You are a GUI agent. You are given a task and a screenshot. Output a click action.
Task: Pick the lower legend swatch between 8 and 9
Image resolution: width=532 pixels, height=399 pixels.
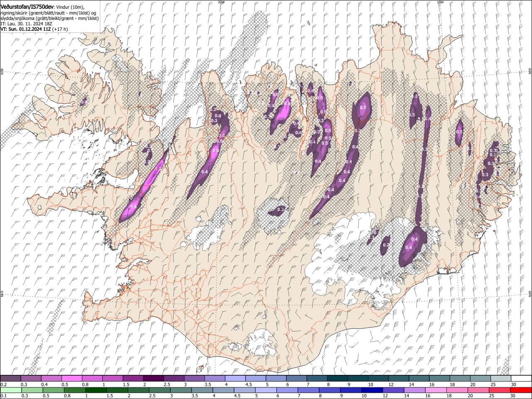click(329, 390)
